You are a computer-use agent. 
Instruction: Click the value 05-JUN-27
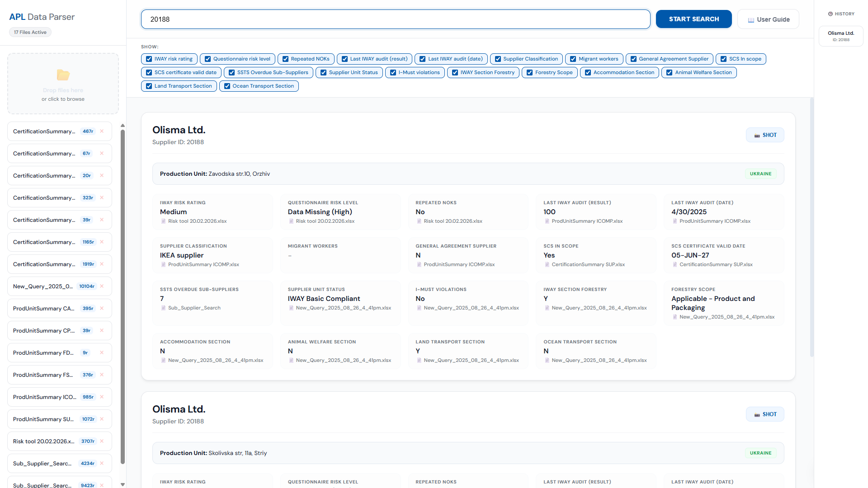690,255
